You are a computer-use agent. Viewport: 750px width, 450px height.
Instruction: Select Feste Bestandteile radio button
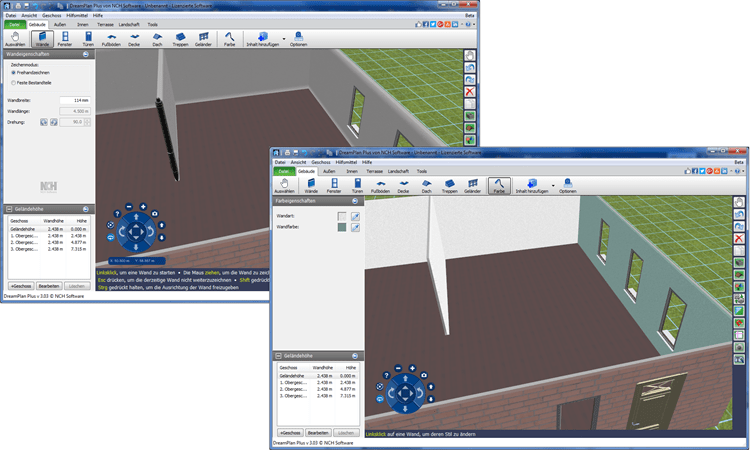coord(13,83)
